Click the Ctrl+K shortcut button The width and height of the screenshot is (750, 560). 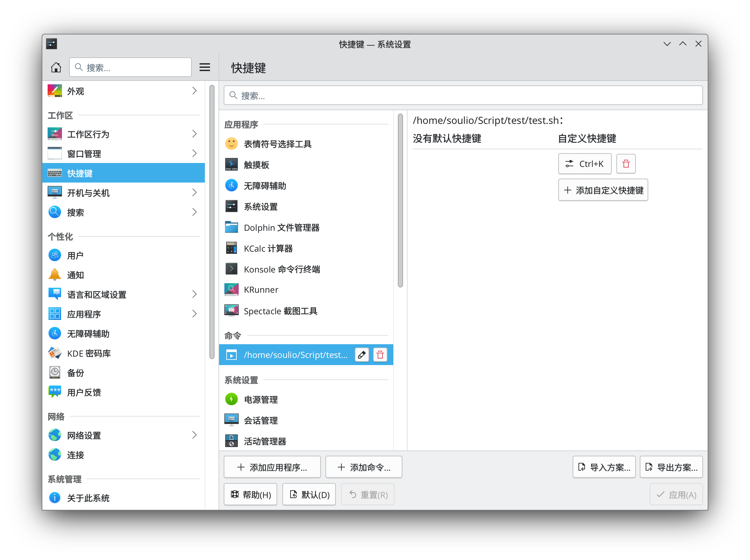pos(585,164)
